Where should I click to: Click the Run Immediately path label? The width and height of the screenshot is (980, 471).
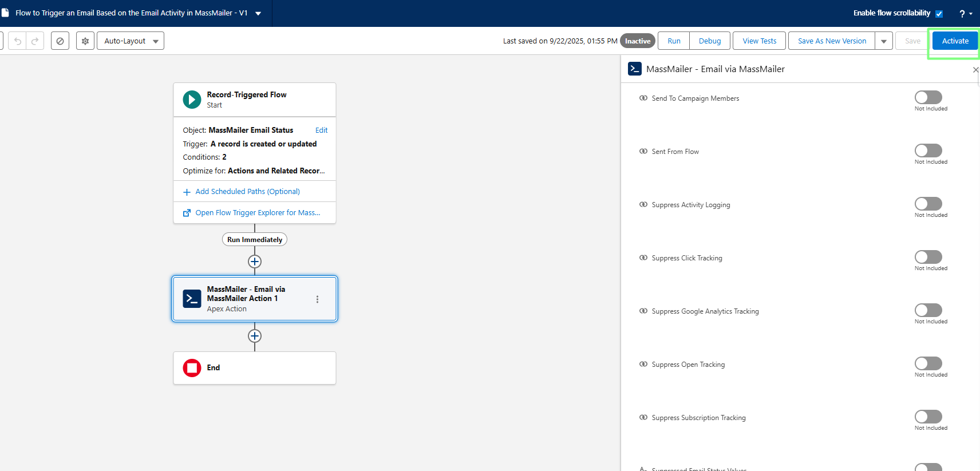coord(255,240)
